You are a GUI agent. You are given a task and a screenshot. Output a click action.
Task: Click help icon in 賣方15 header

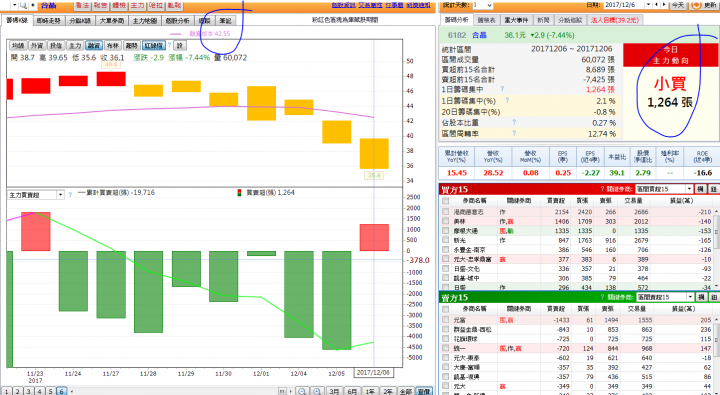point(602,297)
